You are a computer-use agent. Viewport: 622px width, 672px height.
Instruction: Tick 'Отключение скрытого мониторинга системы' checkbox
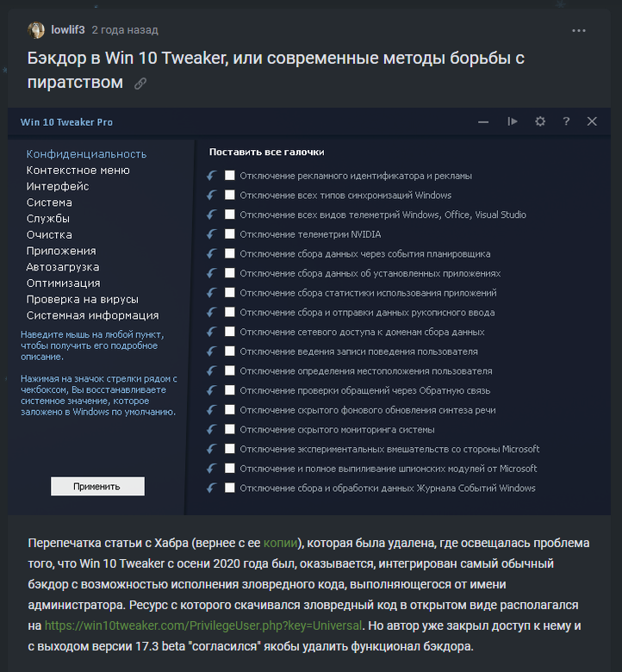point(230,429)
